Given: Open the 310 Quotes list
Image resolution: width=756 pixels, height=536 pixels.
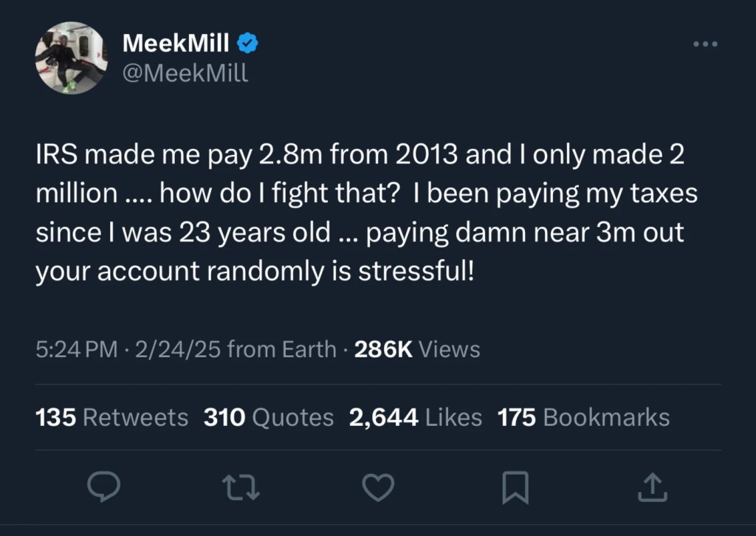Looking at the screenshot, I should 269,418.
